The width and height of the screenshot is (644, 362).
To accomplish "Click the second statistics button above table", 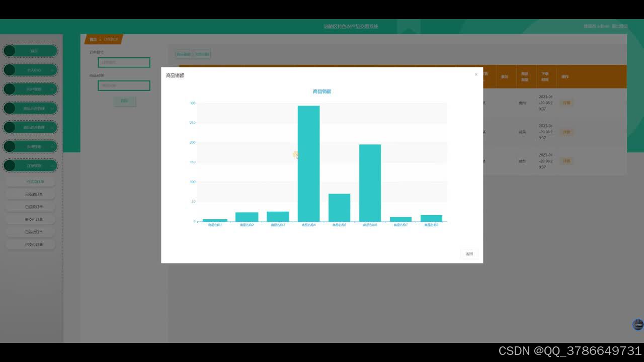I will pyautogui.click(x=202, y=54).
